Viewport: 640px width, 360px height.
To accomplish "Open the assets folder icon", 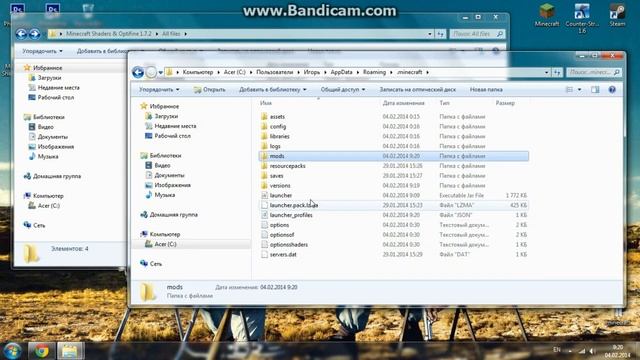I will pos(264,117).
